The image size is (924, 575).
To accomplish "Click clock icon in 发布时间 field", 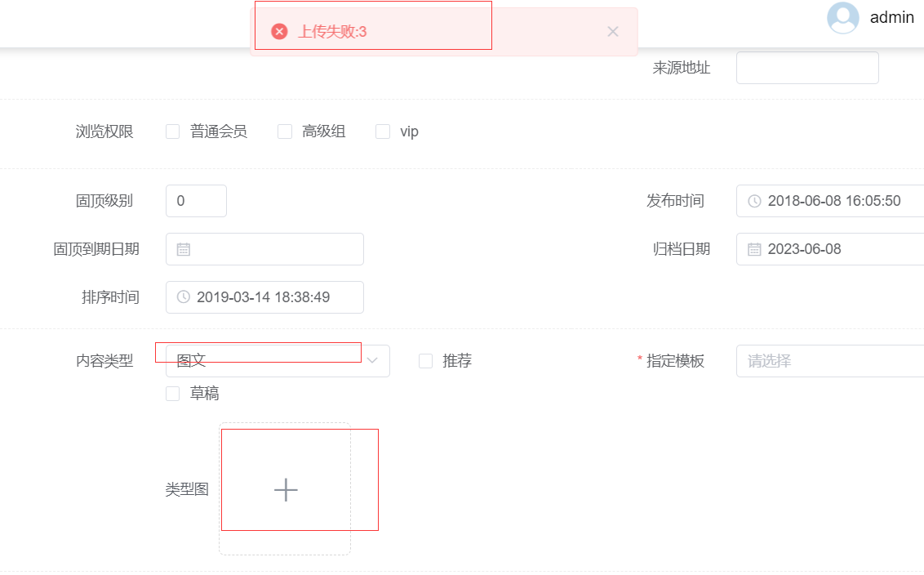I will (x=754, y=201).
